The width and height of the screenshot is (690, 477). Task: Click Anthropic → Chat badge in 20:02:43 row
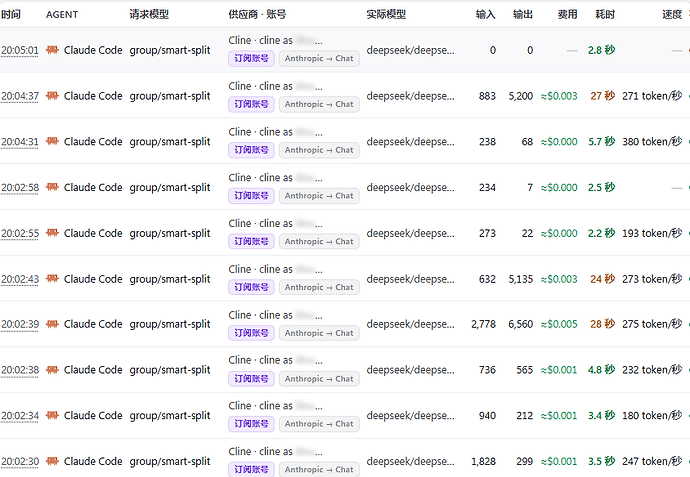[319, 287]
